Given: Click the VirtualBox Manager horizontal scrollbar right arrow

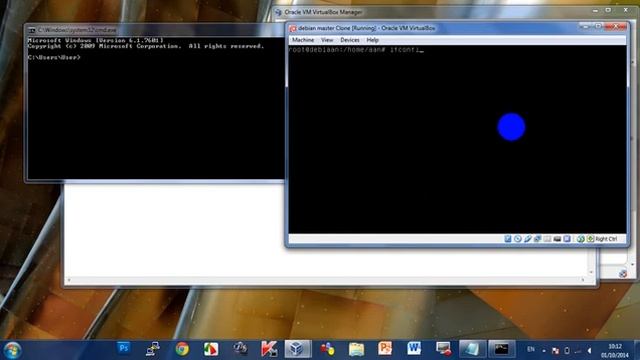Looking at the screenshot, I should tap(583, 280).
